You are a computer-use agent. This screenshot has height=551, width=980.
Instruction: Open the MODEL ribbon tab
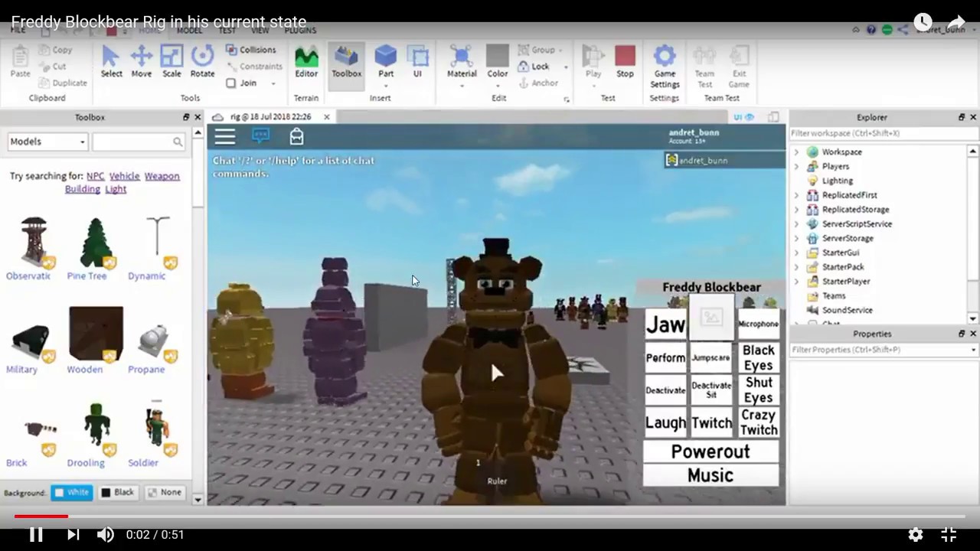click(189, 31)
